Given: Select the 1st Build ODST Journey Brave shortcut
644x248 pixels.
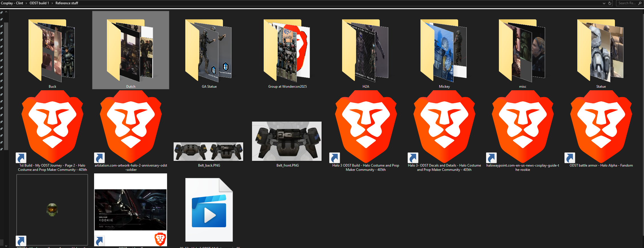Looking at the screenshot, I should (x=52, y=131).
